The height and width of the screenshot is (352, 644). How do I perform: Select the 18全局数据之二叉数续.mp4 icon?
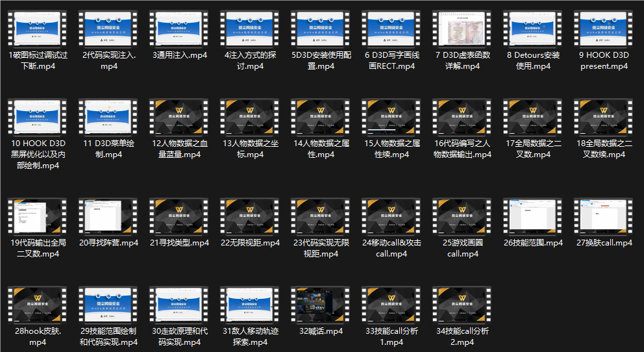click(604, 117)
